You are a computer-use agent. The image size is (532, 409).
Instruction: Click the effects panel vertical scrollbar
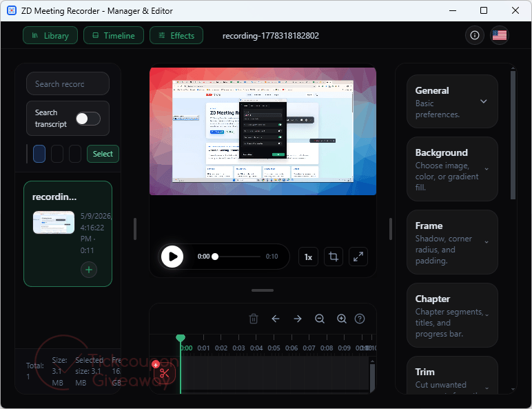513,135
